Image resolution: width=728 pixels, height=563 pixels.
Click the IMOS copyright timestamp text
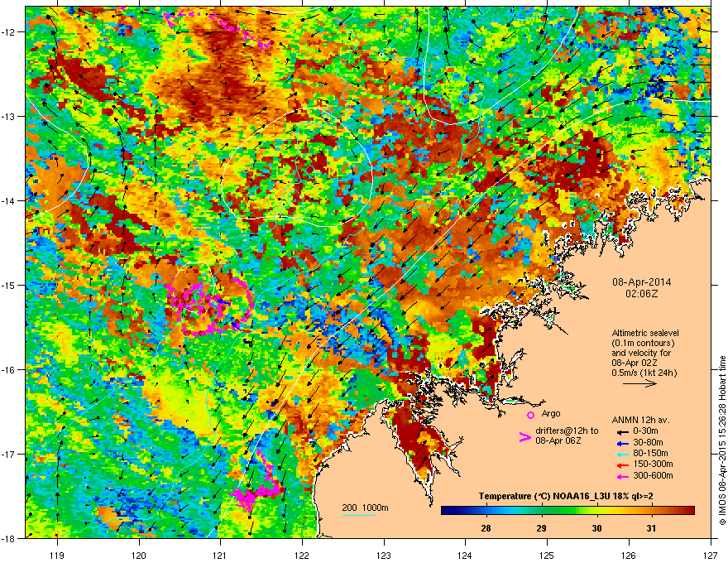[x=722, y=440]
